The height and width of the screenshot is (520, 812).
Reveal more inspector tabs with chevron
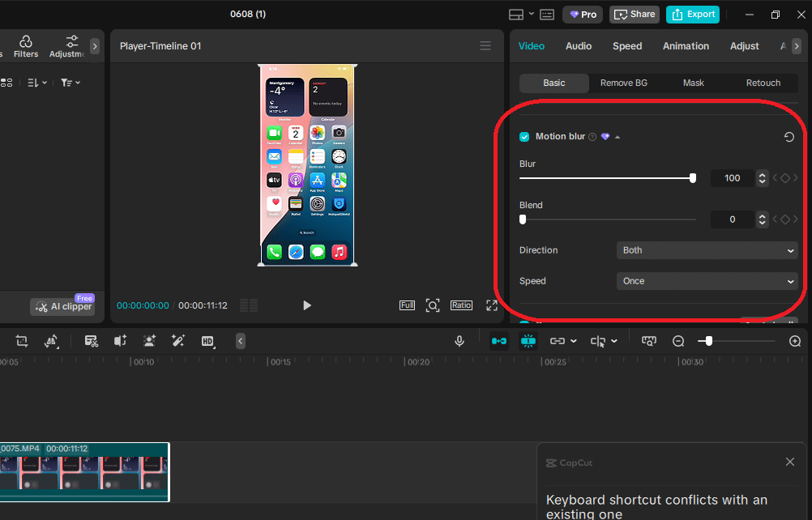click(797, 46)
